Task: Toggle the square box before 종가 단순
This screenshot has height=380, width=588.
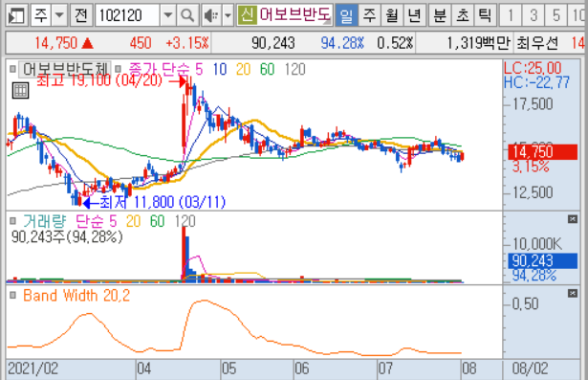Action: coord(118,69)
